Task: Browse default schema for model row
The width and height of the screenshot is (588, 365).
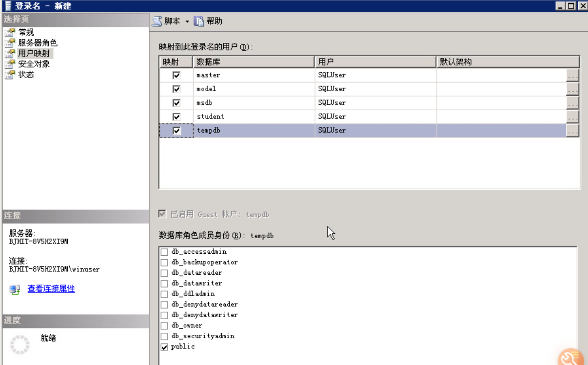Action: coord(572,89)
